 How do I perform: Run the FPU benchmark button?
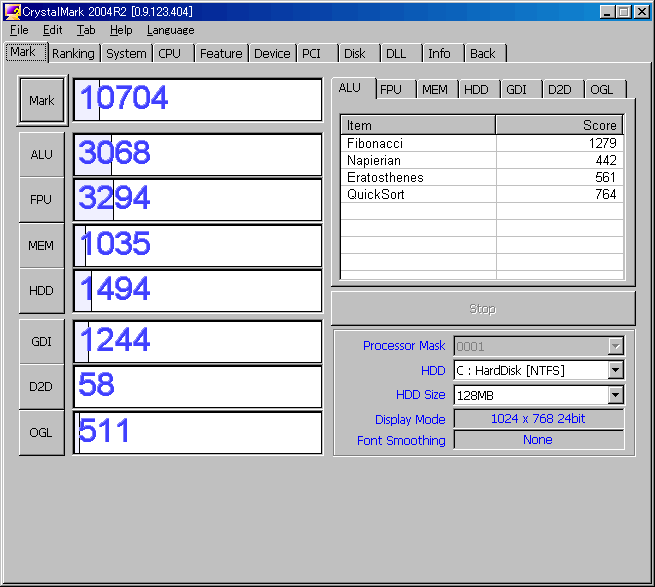coord(42,200)
